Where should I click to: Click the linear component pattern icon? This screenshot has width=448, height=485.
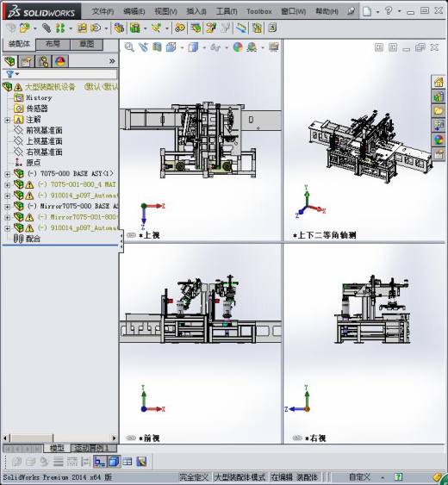pyautogui.click(x=60, y=28)
